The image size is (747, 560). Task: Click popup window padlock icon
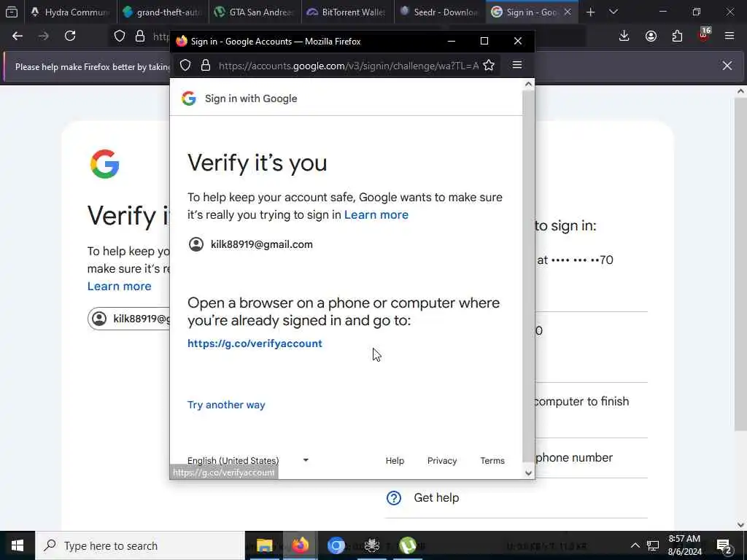tap(206, 65)
